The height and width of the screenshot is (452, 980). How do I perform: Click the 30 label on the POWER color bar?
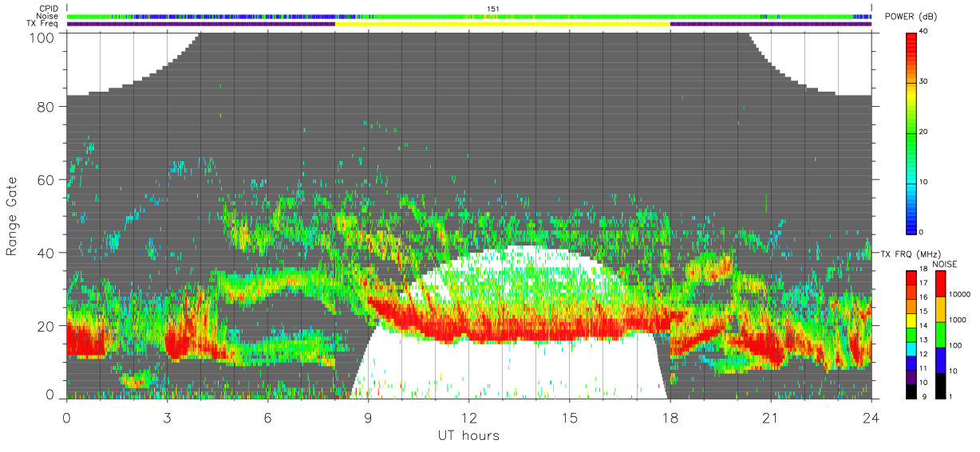tap(925, 82)
